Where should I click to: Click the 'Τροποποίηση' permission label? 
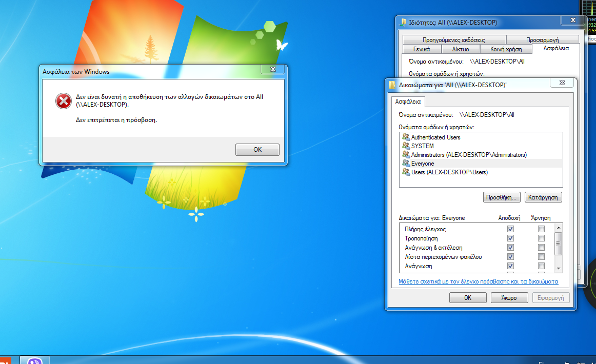[x=421, y=238]
